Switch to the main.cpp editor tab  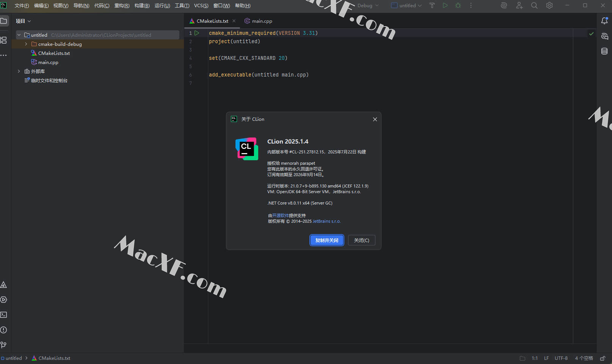(259, 21)
